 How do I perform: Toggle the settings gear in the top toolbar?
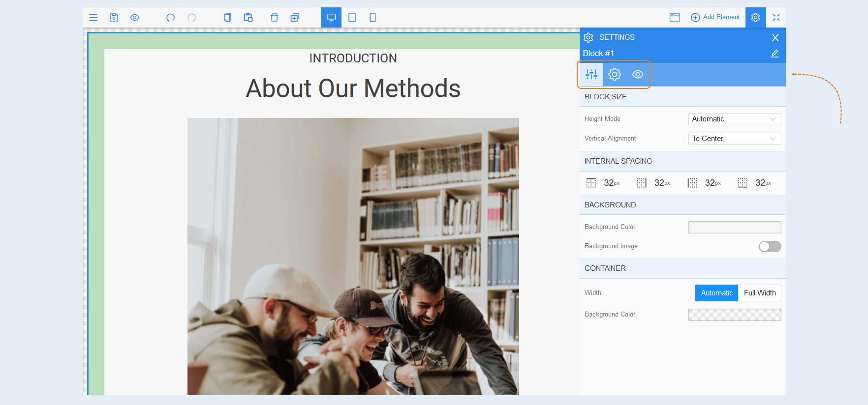click(x=756, y=18)
